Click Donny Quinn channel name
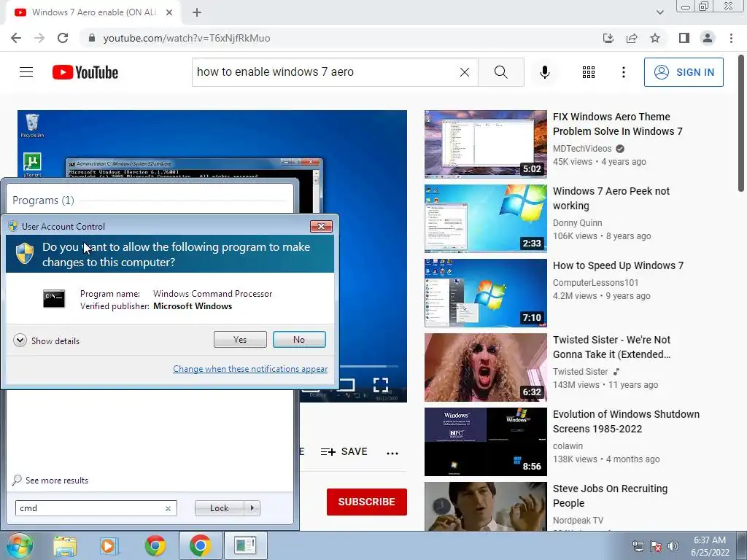This screenshot has height=560, width=747. (x=578, y=223)
